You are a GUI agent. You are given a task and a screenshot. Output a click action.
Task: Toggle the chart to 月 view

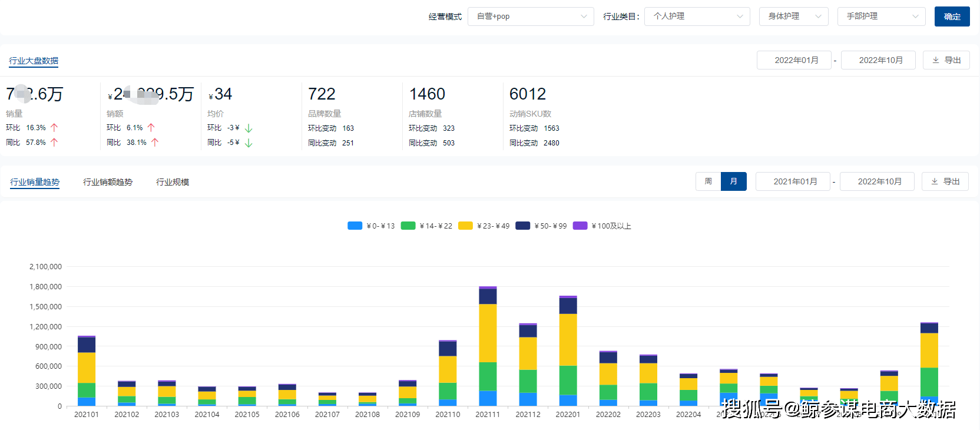734,181
